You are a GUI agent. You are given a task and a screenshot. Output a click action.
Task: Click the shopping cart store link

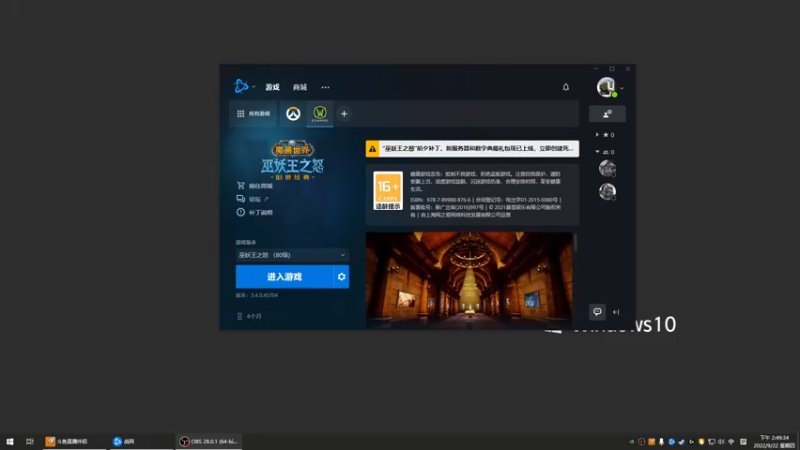point(255,186)
